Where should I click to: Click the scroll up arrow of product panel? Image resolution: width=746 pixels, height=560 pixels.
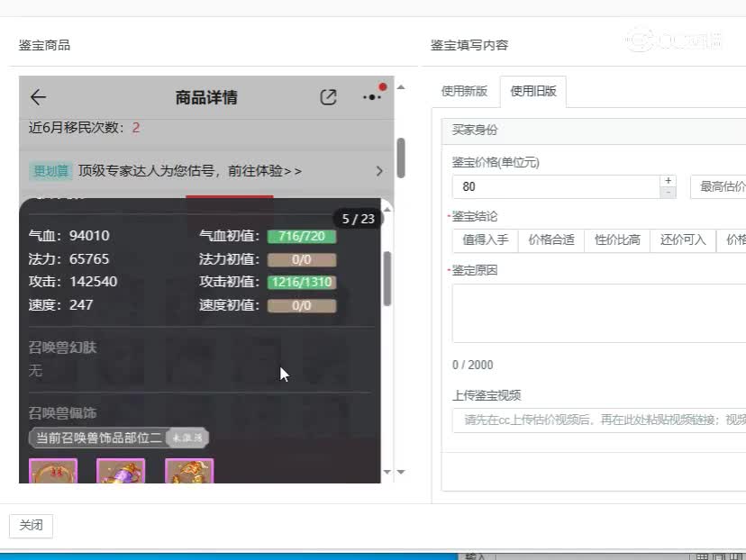(x=401, y=87)
